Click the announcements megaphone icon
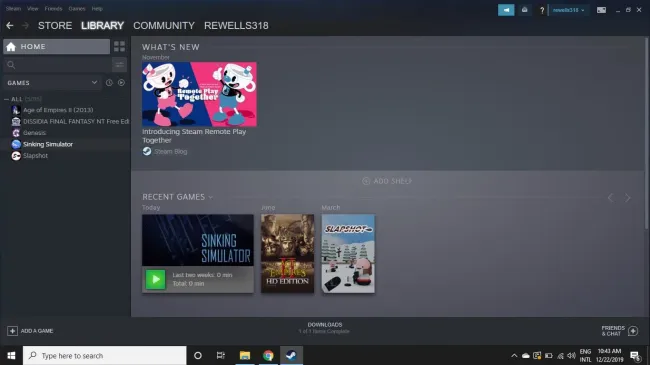Screen dimensions: 650x365 506,10
